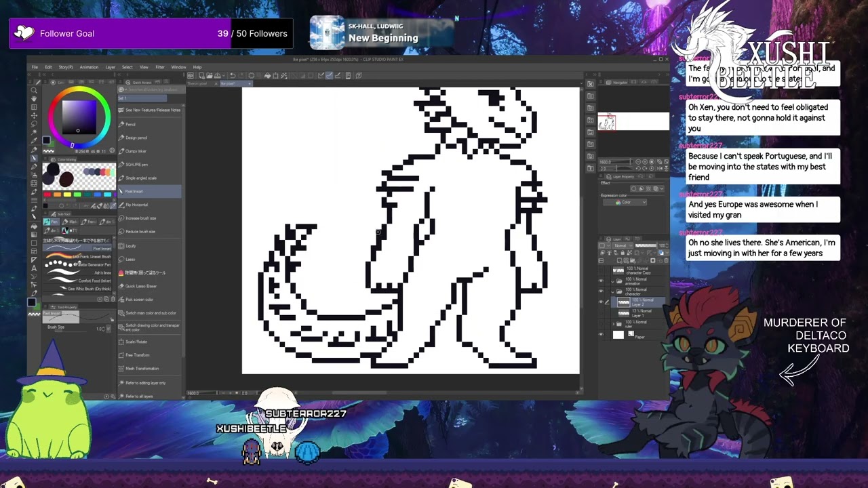Click Navigator zoom in icon
The height and width of the screenshot is (488, 868).
pyautogui.click(x=645, y=162)
